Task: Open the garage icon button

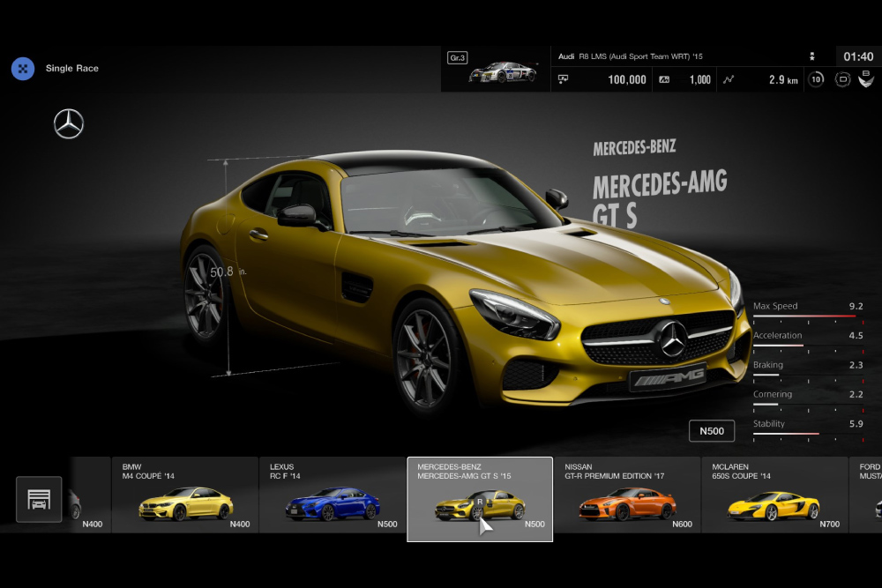Action: 39,499
